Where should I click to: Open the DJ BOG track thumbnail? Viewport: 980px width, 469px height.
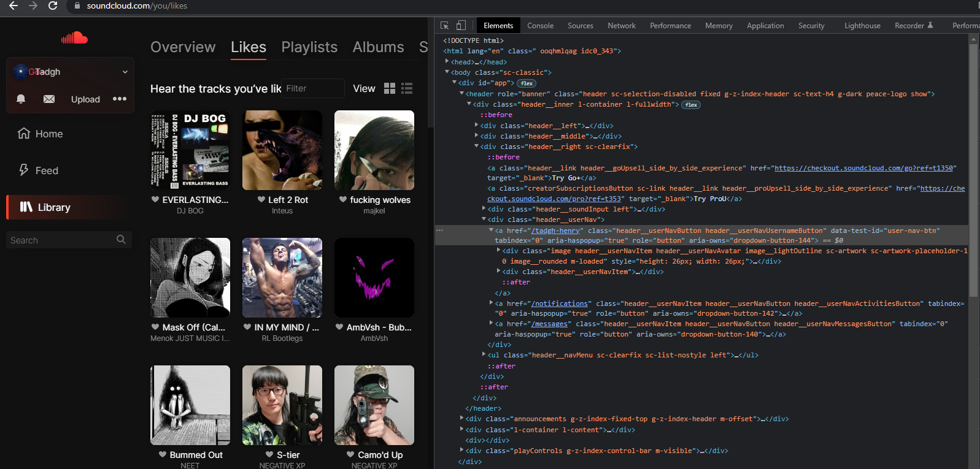190,150
